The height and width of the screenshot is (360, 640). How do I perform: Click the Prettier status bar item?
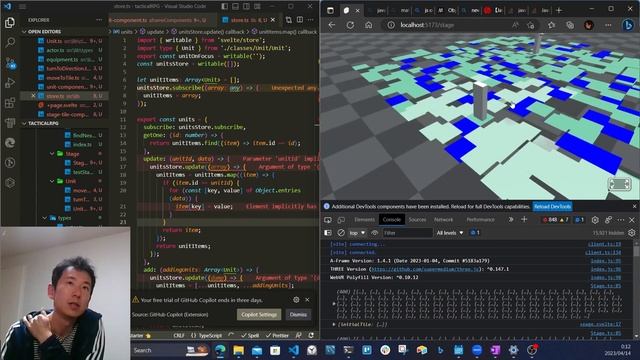[x=277, y=336]
